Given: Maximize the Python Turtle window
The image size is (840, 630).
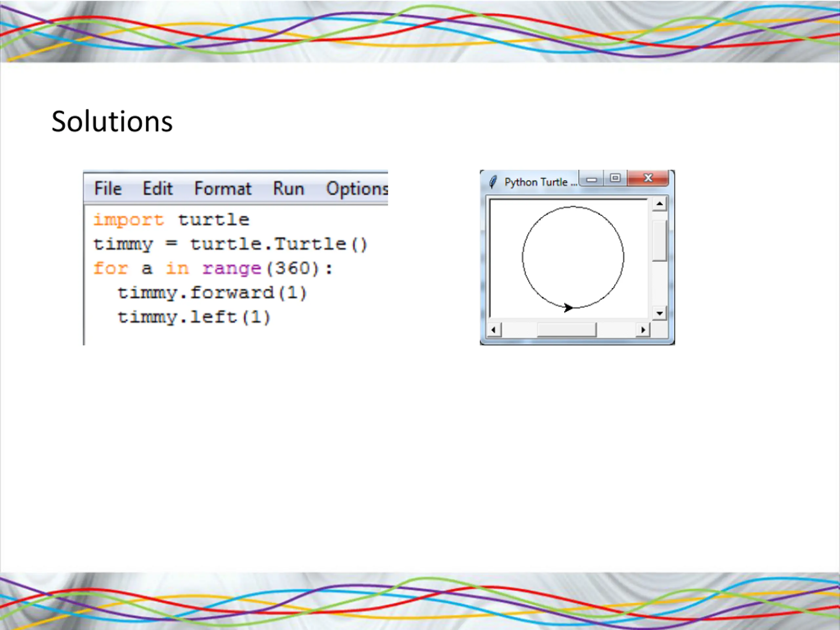Looking at the screenshot, I should tap(615, 178).
